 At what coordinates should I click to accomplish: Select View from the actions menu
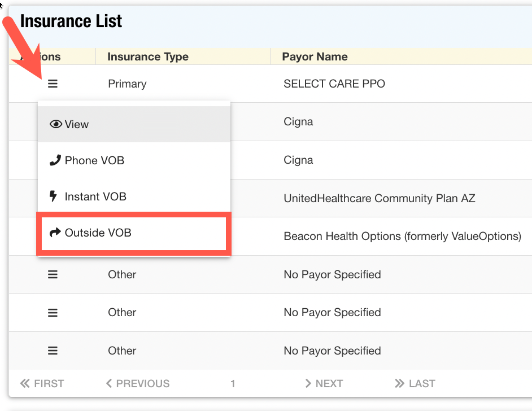coord(77,124)
